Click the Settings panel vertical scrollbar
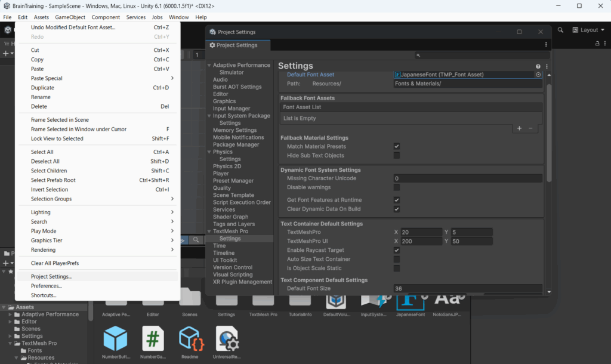 click(x=549, y=132)
